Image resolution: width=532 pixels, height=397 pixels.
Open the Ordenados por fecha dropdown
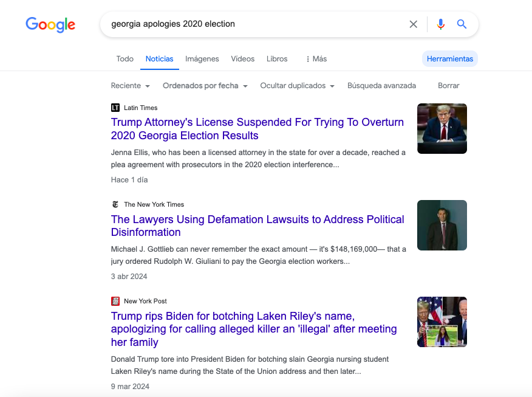coord(205,86)
